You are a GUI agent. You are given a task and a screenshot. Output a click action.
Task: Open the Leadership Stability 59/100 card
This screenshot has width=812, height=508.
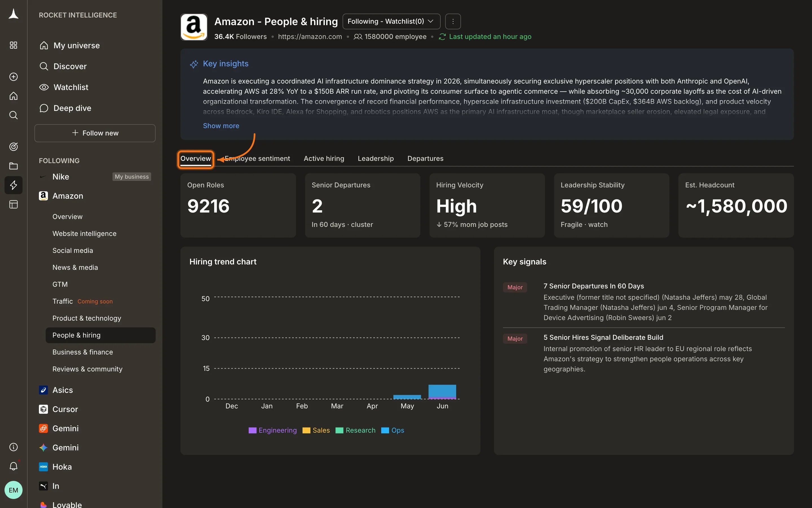click(611, 205)
